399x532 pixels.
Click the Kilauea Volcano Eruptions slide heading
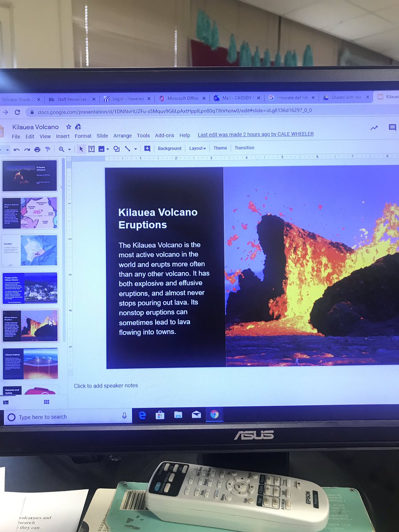[x=158, y=219]
